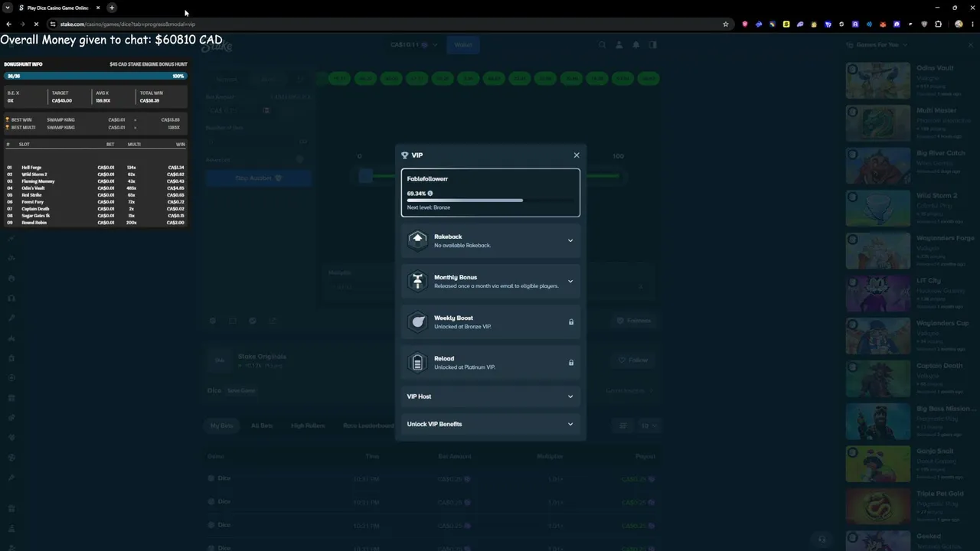Open Big River Catch game thumbnail
Screen dimensions: 980x551
point(878,165)
